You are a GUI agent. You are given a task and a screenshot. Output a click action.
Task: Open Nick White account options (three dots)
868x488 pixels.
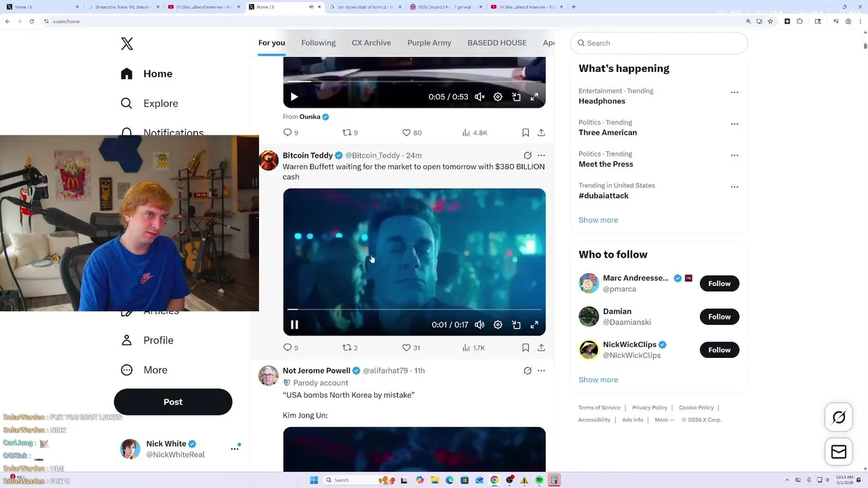(235, 449)
